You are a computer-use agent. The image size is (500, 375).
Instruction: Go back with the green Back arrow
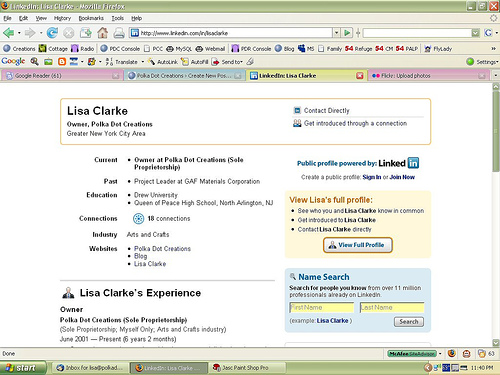8,33
